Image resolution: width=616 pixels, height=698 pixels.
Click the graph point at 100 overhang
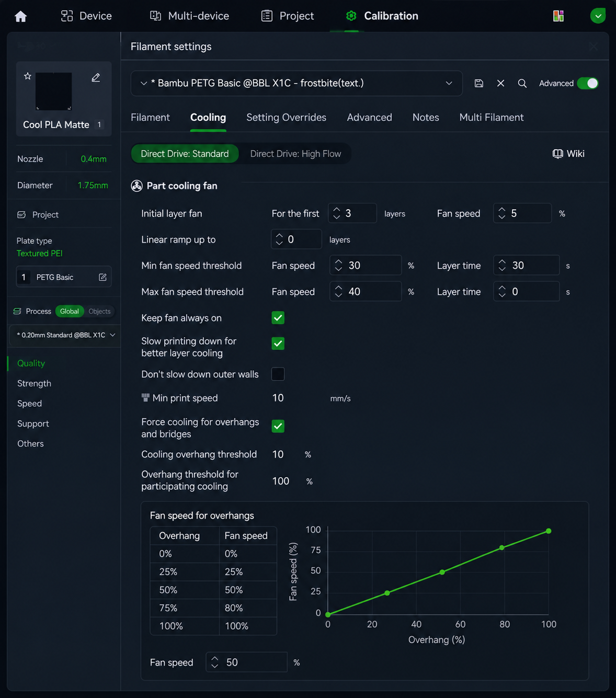(549, 531)
